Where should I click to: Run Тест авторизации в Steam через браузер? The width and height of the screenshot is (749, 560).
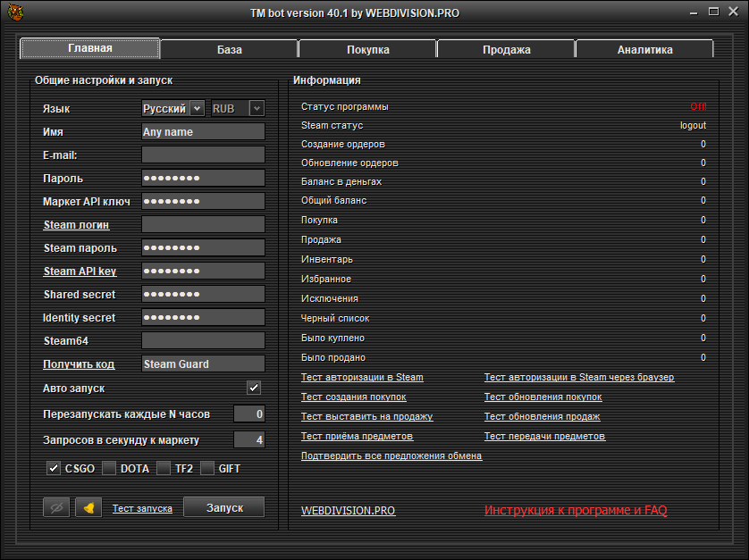[579, 378]
